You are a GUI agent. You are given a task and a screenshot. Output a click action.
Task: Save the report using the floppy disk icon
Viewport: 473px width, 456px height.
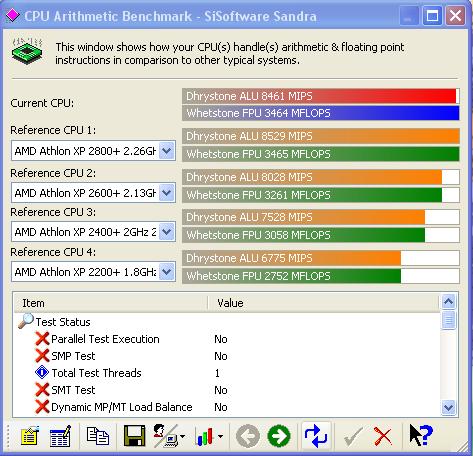(x=134, y=436)
